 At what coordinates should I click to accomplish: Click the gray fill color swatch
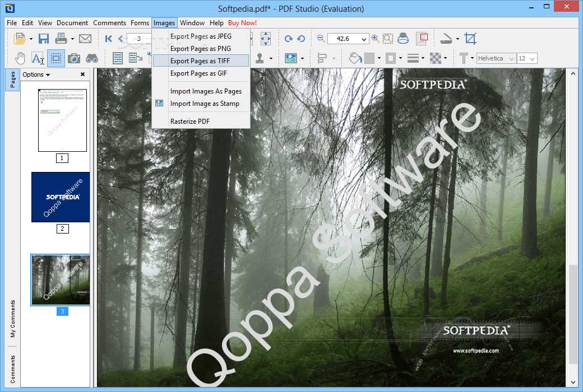tap(369, 58)
